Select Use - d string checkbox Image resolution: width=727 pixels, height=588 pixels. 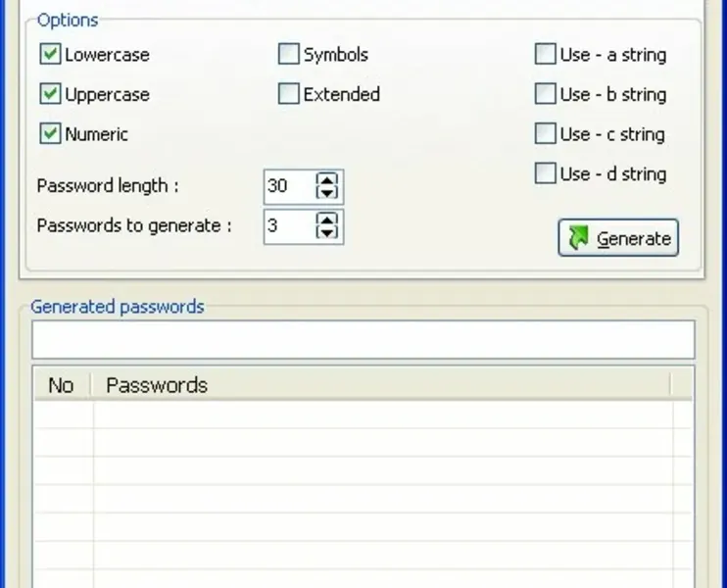tap(545, 174)
